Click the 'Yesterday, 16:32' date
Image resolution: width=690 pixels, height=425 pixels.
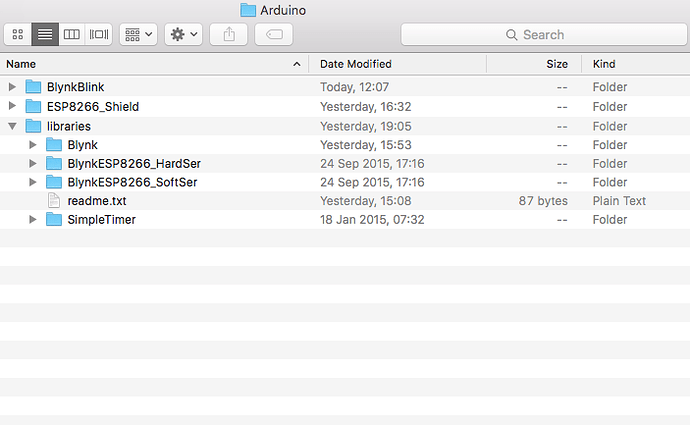click(x=365, y=107)
